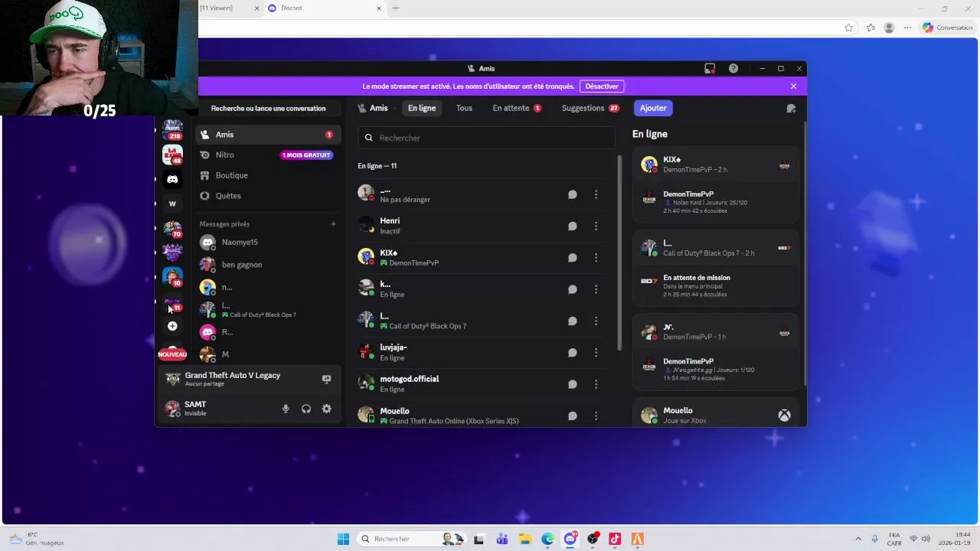The width and height of the screenshot is (980, 551).
Task: Bookmark page with browser star icon
Action: (x=848, y=28)
